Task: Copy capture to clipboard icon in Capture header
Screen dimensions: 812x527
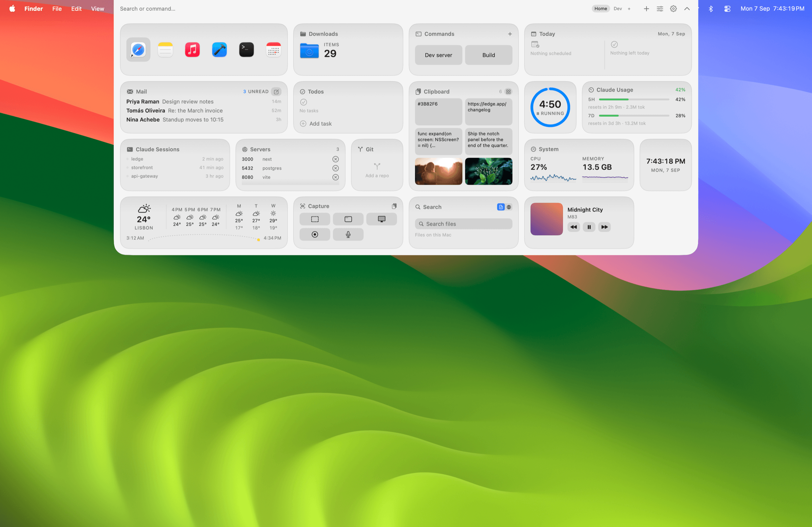Action: click(x=394, y=206)
